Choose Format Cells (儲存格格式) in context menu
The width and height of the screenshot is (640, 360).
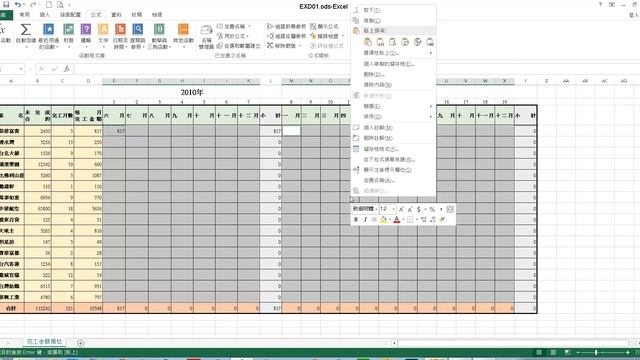tap(393, 149)
